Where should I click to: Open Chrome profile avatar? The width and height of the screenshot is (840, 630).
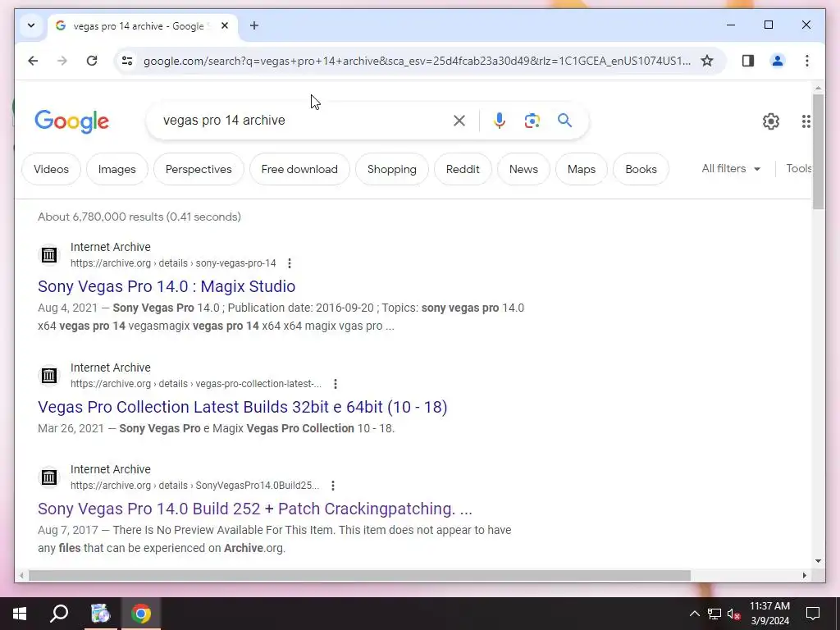(x=778, y=61)
